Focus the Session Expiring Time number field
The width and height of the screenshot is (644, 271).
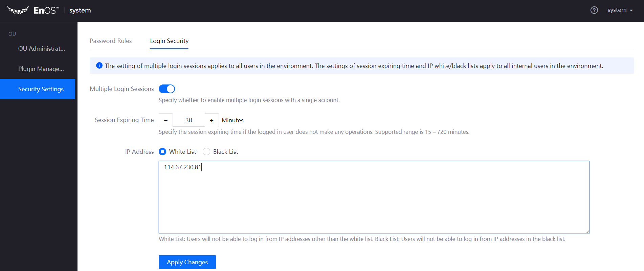pos(189,120)
